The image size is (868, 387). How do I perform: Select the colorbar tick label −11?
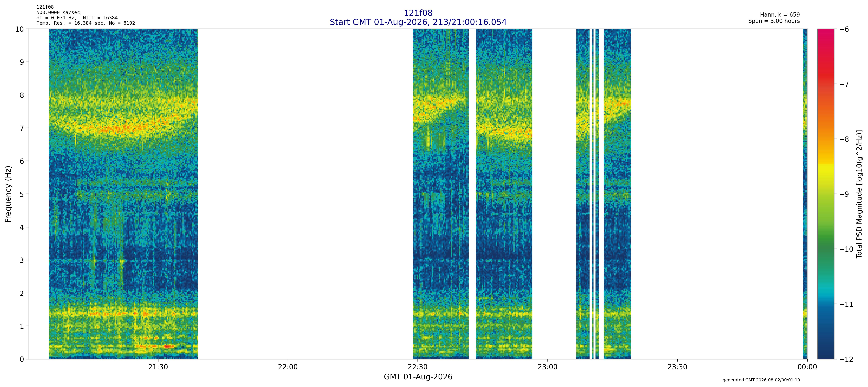[846, 304]
